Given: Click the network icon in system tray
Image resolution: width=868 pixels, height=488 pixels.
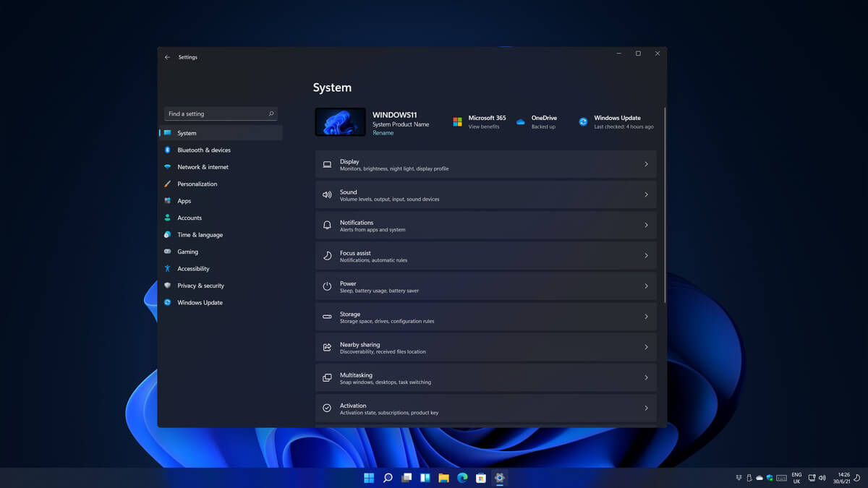Looking at the screenshot, I should pos(812,478).
